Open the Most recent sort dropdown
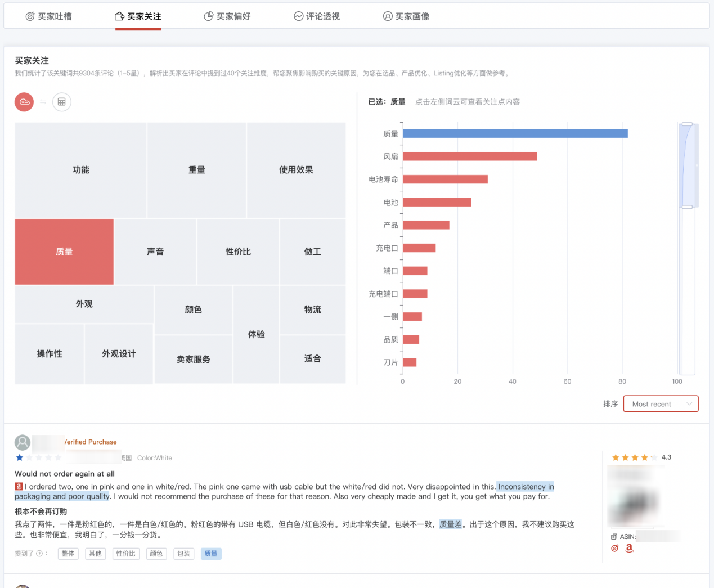The width and height of the screenshot is (714, 588). pyautogui.click(x=661, y=404)
